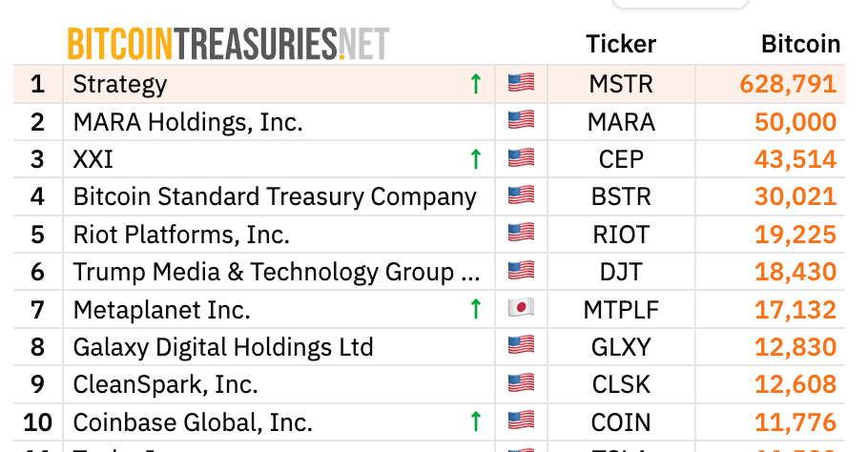Sort by the Ticker column header

coord(621,44)
